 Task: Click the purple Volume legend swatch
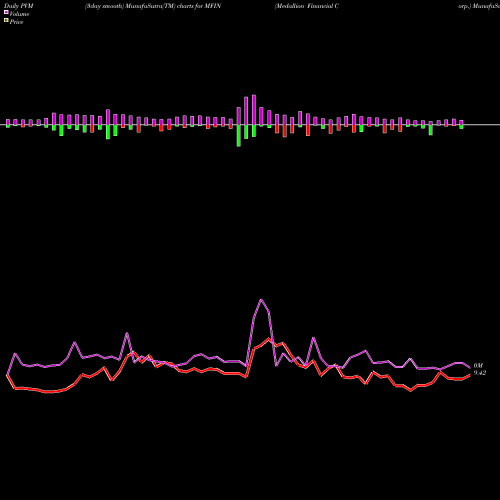6,12
